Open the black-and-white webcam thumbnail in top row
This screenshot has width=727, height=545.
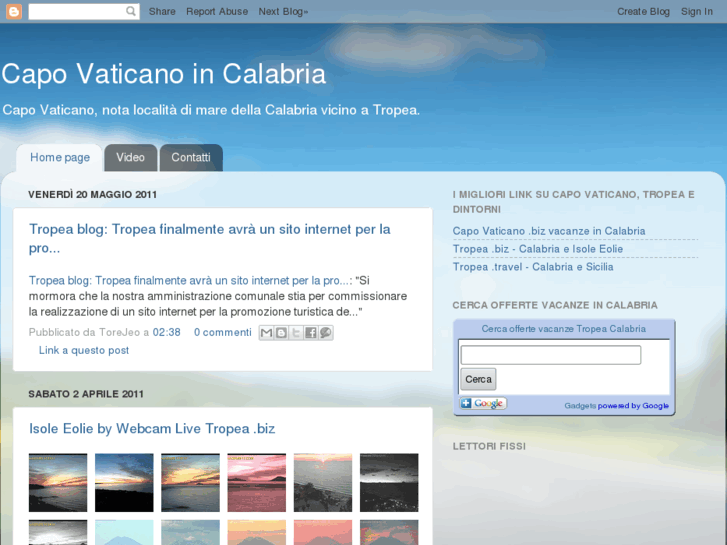coord(389,483)
